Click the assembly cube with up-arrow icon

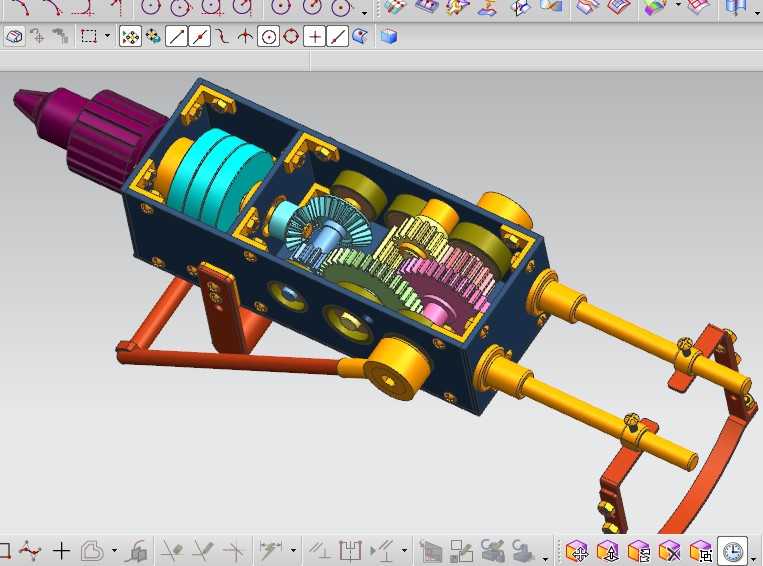pos(608,552)
